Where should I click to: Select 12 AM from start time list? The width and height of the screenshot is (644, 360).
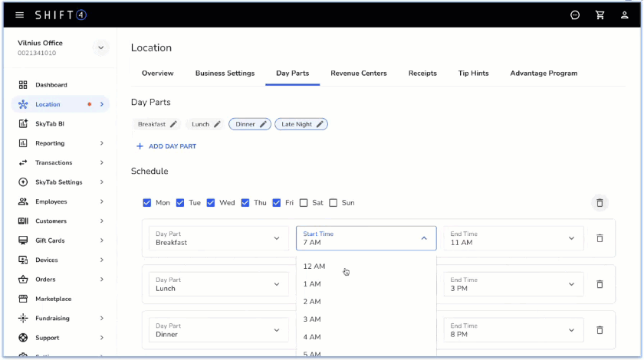(314, 267)
